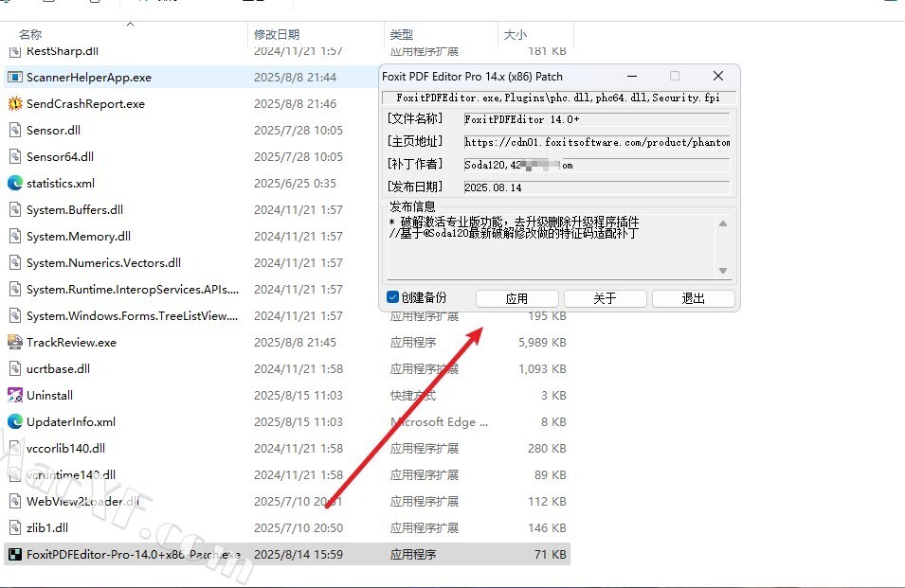Select the Sensor.dll file name
The height and width of the screenshot is (588, 905).
tap(53, 131)
